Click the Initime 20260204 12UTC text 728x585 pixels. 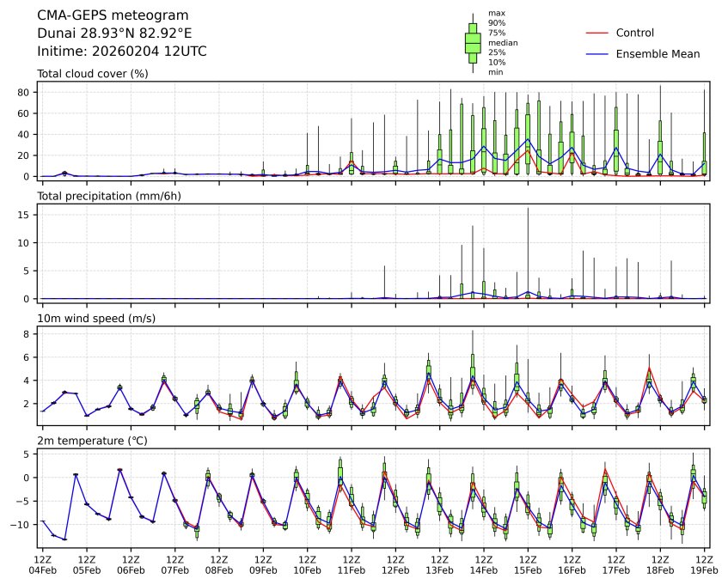coord(121,52)
